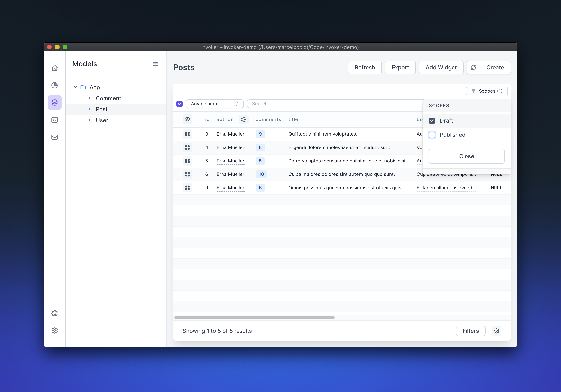
Task: Uncheck the Draft scope checkbox
Action: [432, 120]
